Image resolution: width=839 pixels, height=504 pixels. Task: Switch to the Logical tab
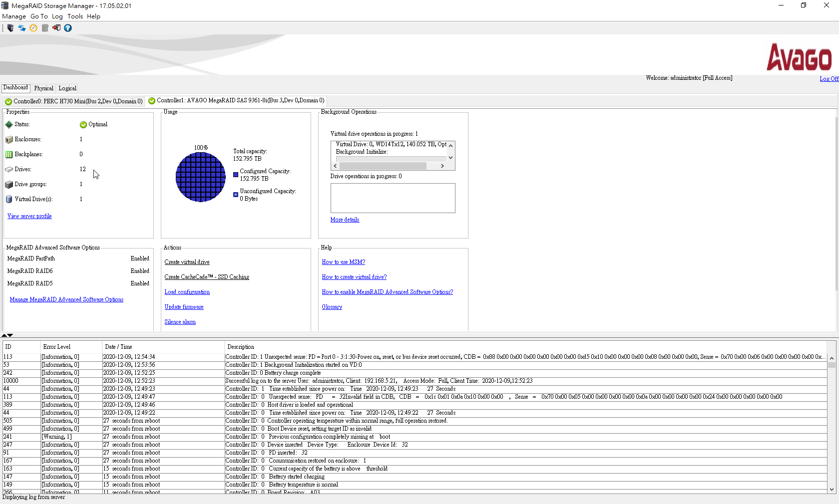coord(67,88)
